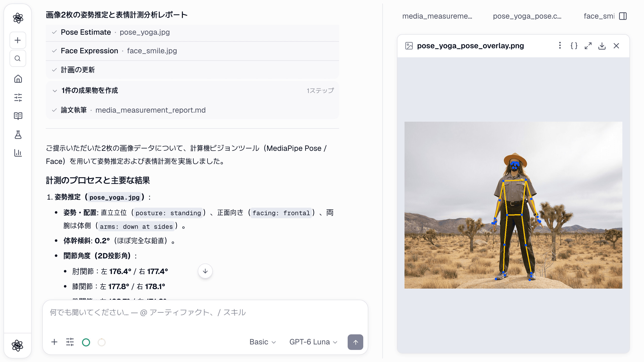The height and width of the screenshot is (362, 644).
Task: Click the facing: frontal code tag
Action: (281, 213)
